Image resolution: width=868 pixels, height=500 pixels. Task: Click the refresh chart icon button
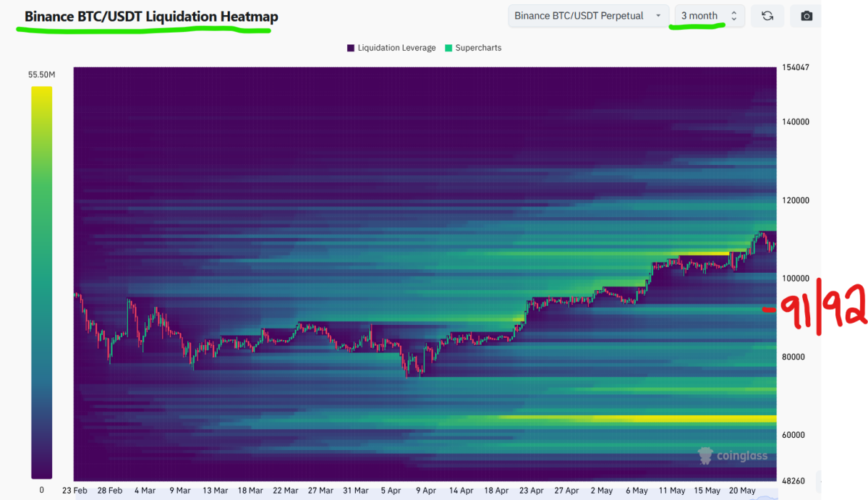click(767, 15)
